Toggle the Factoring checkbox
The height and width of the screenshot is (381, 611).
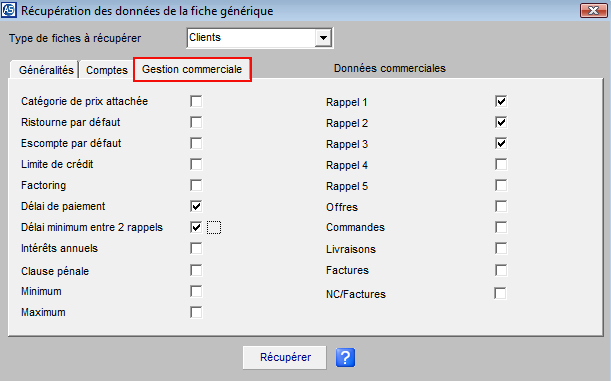click(x=196, y=185)
